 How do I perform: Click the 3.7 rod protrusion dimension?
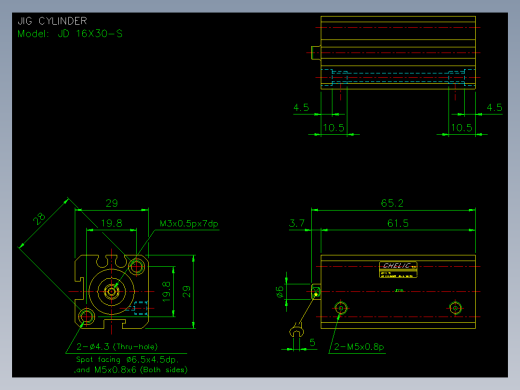point(297,223)
